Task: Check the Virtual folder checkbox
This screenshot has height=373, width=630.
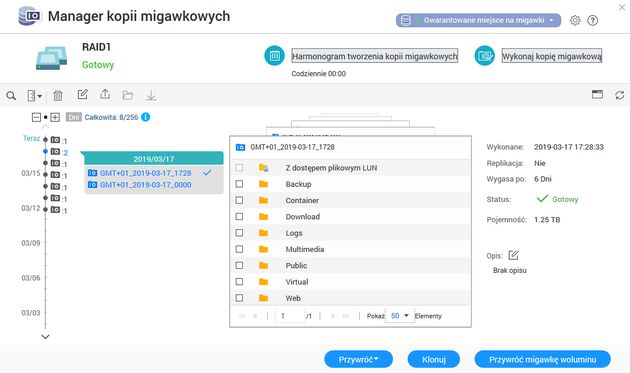Action: pos(239,282)
